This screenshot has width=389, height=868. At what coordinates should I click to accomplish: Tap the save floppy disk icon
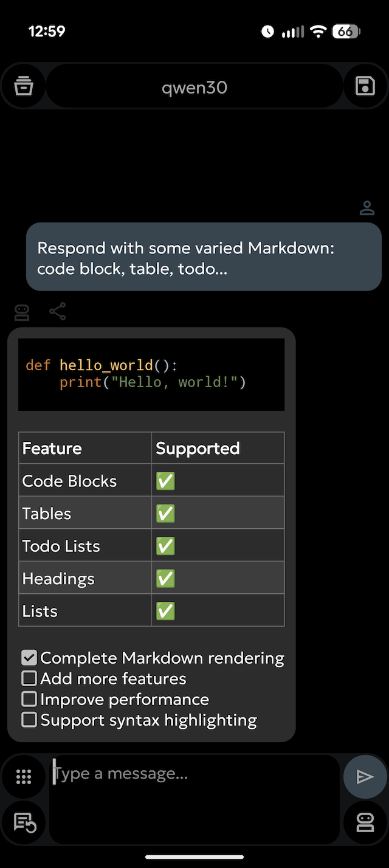[x=365, y=86]
